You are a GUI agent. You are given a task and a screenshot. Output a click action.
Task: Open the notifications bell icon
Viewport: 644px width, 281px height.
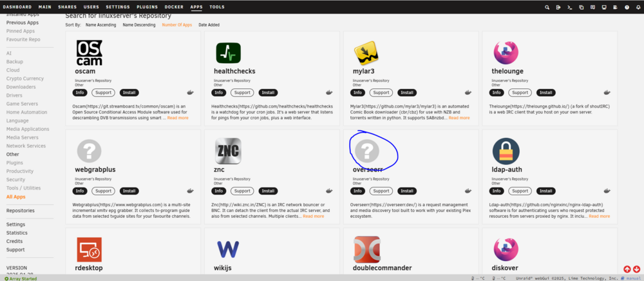[x=638, y=7]
